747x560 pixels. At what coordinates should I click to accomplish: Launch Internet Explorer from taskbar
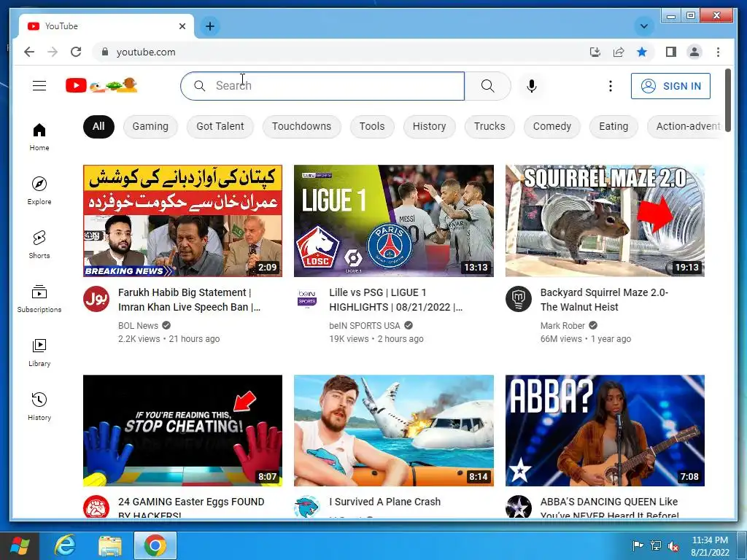tap(65, 545)
